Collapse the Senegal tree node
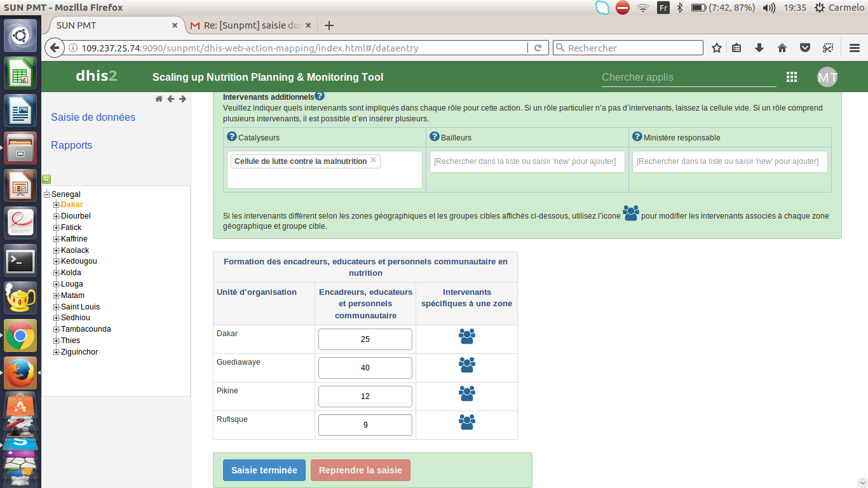The height and width of the screenshot is (488, 868). point(46,194)
